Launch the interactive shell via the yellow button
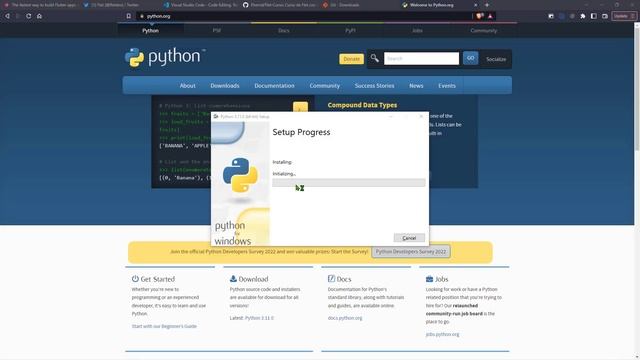The image size is (640, 360). pos(300,108)
